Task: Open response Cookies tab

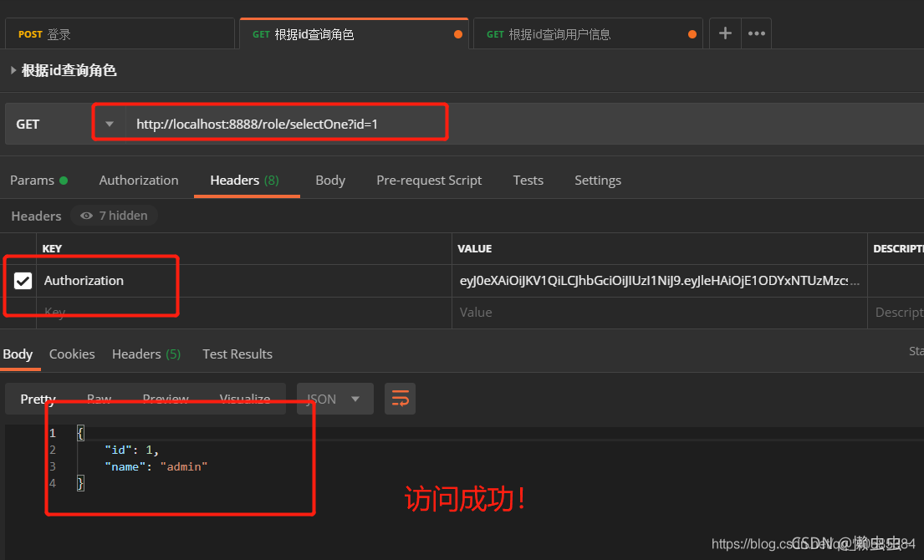Action: 72,354
